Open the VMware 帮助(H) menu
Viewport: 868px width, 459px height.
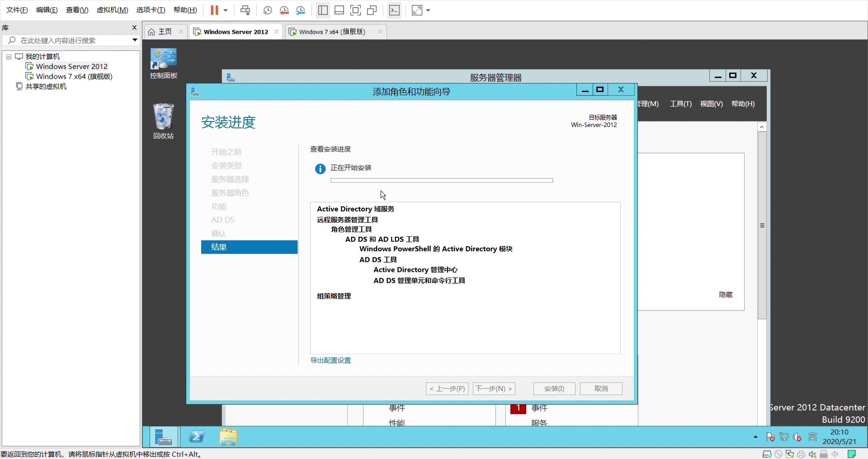(185, 10)
